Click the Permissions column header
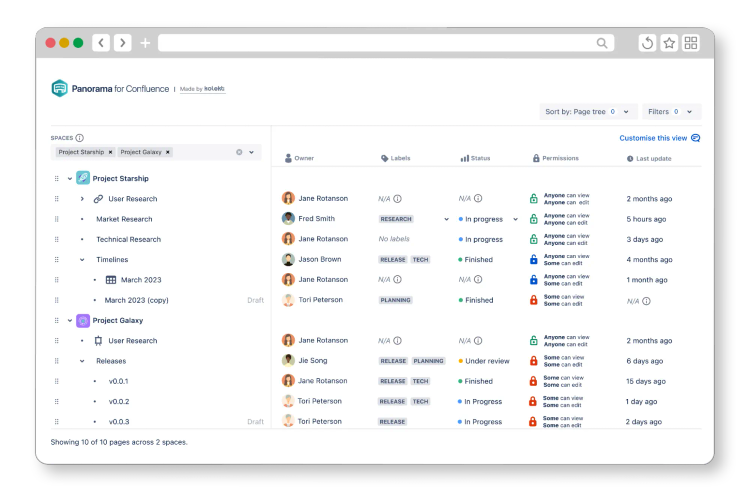750x492 pixels. (x=555, y=158)
